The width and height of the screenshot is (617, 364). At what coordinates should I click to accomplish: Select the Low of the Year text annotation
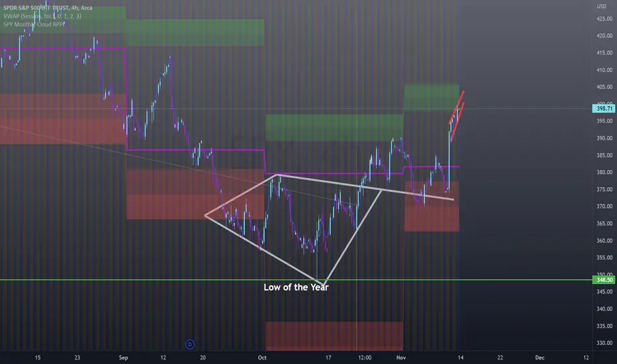point(296,287)
